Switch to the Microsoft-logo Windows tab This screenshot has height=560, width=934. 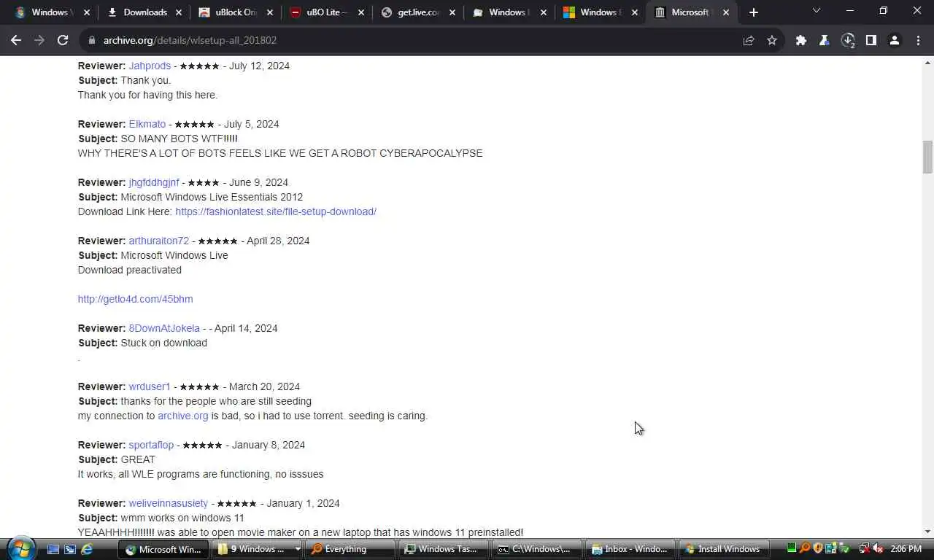click(x=600, y=12)
